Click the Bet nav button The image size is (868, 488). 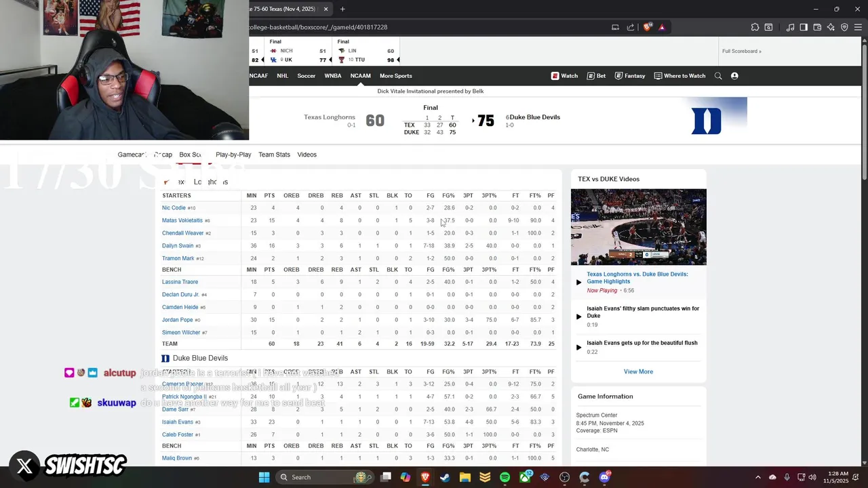coord(596,76)
